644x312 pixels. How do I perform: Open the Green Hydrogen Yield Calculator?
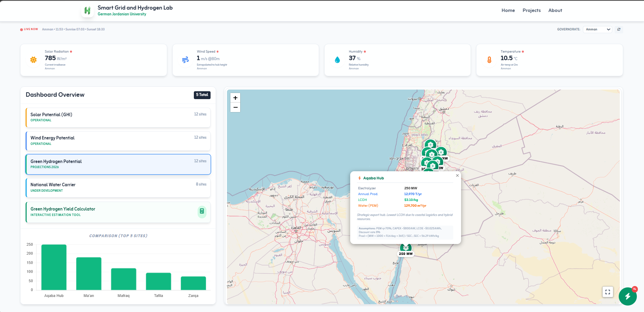[118, 212]
